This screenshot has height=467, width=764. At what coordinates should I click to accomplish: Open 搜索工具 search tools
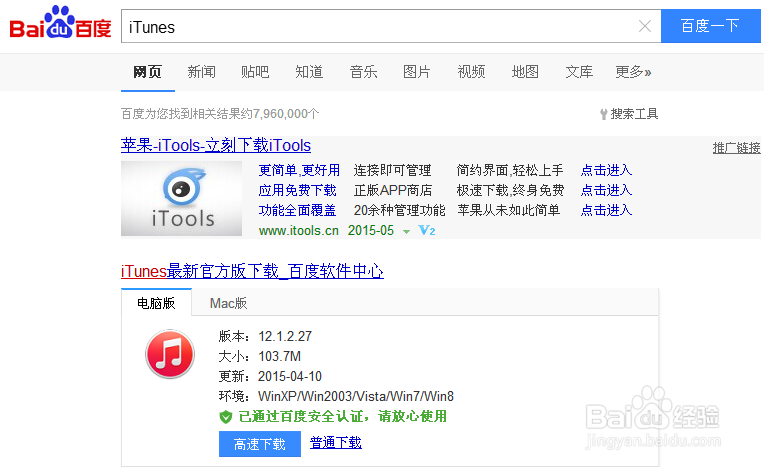click(634, 114)
